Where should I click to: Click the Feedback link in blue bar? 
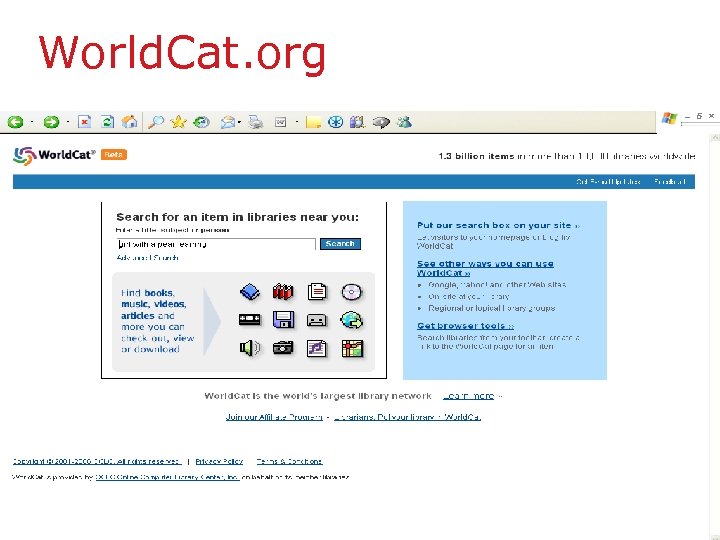tap(669, 182)
